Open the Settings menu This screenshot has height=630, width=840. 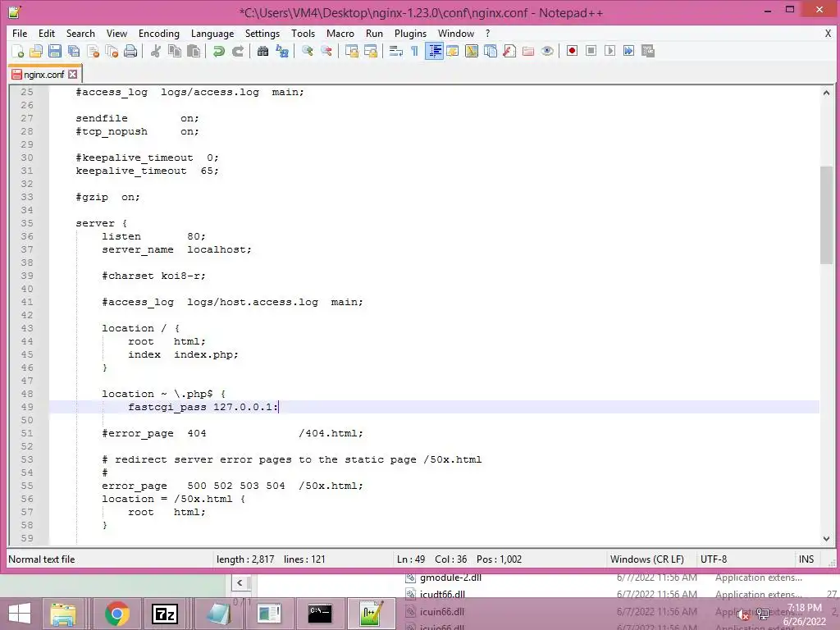pyautogui.click(x=262, y=33)
